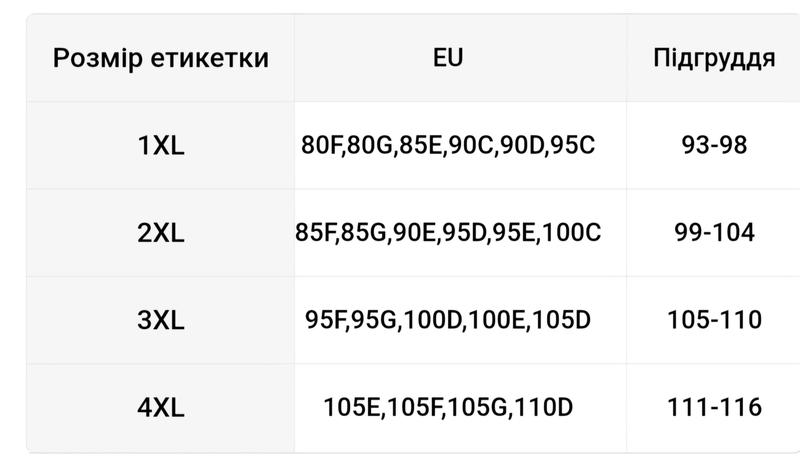Click the 110D text in 4XL row
The height and width of the screenshot is (465, 800).
pyautogui.click(x=543, y=407)
